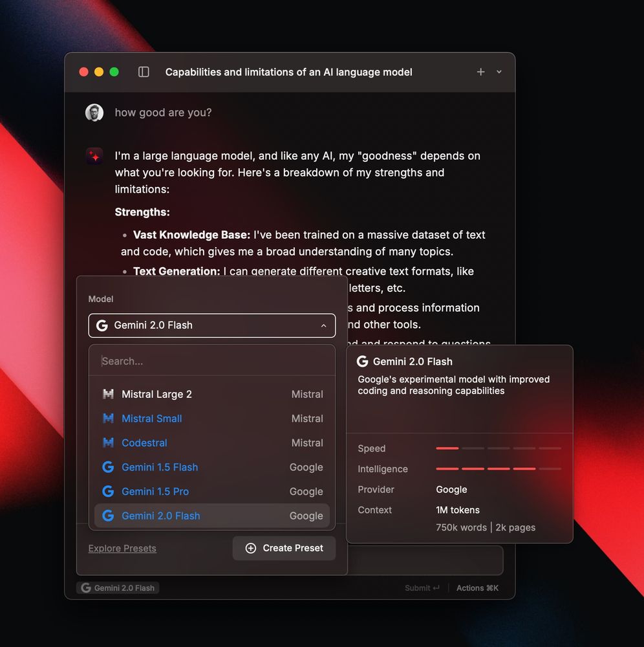Click the Strengths: heading
The height and width of the screenshot is (647, 644).
pos(142,212)
